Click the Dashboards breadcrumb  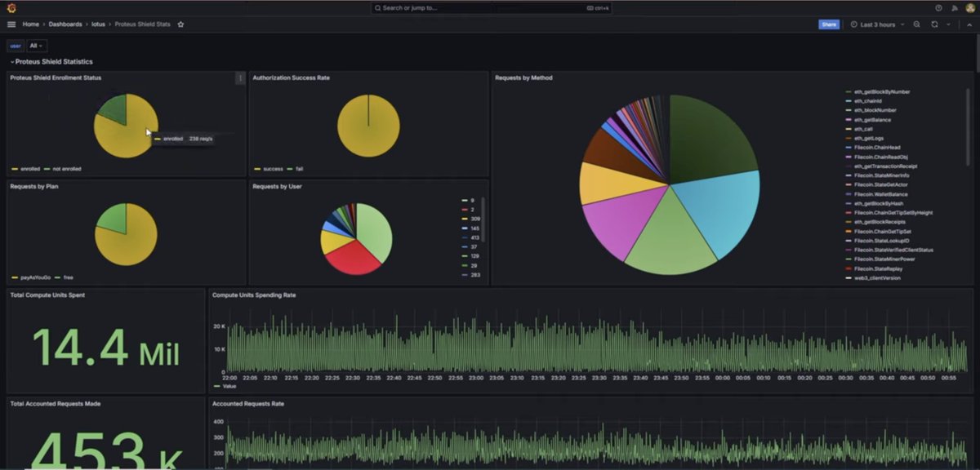click(x=65, y=24)
